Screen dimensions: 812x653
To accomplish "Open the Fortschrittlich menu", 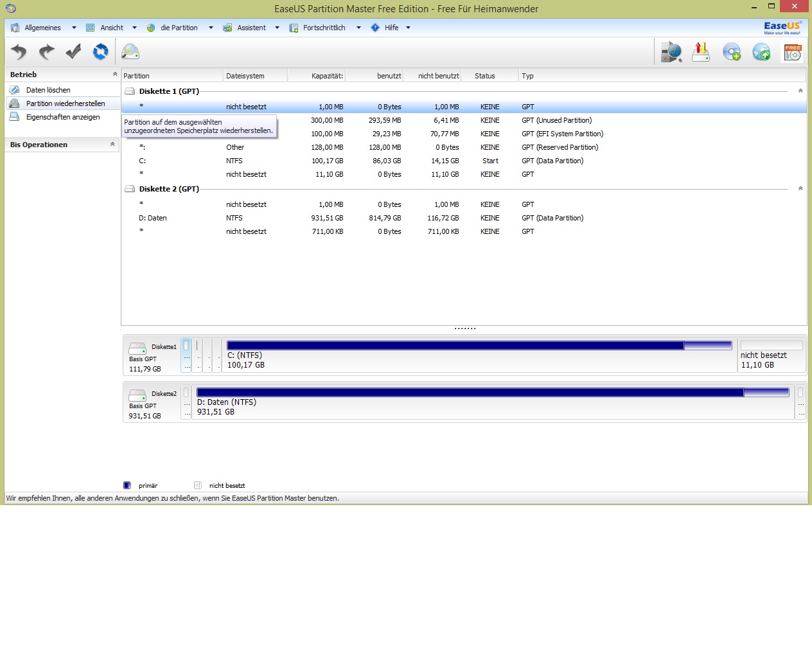I will (324, 28).
